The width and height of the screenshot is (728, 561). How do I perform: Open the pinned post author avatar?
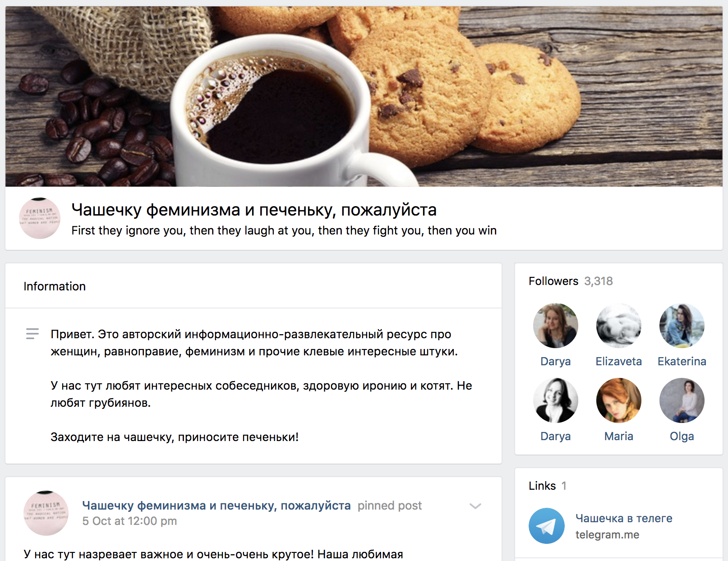tap(46, 513)
